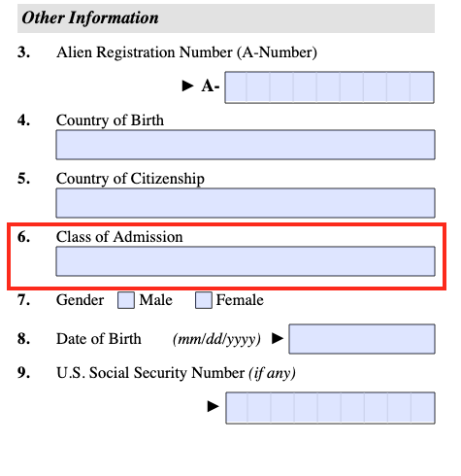
Task: Check the Male gender checkbox
Action: click(126, 300)
